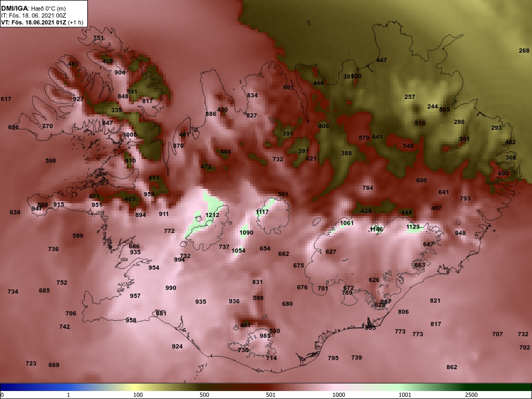Click the 669 sea value
Screen dimensions: 532x399
point(54,365)
